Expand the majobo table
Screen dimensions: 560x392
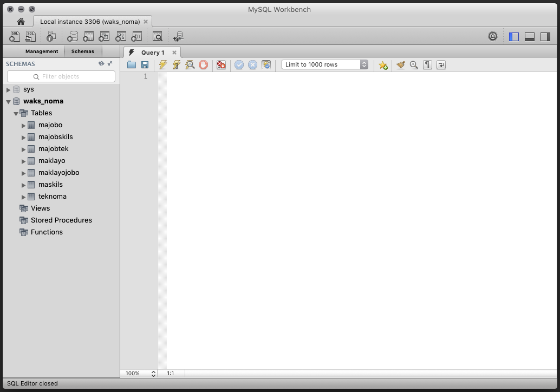(x=23, y=126)
